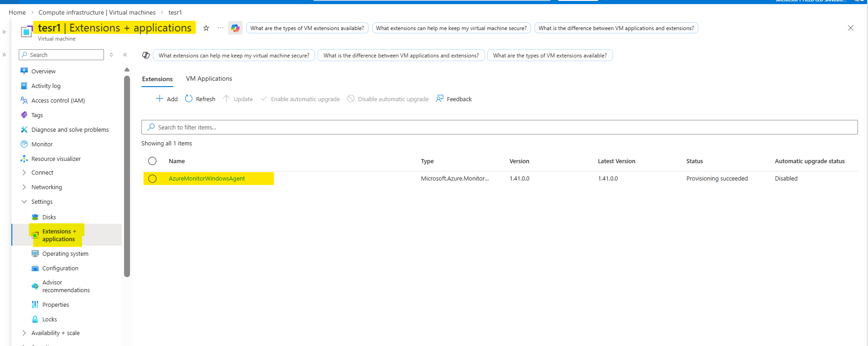This screenshot has width=868, height=346.
Task: Click the resource menu Search box
Action: pos(61,55)
